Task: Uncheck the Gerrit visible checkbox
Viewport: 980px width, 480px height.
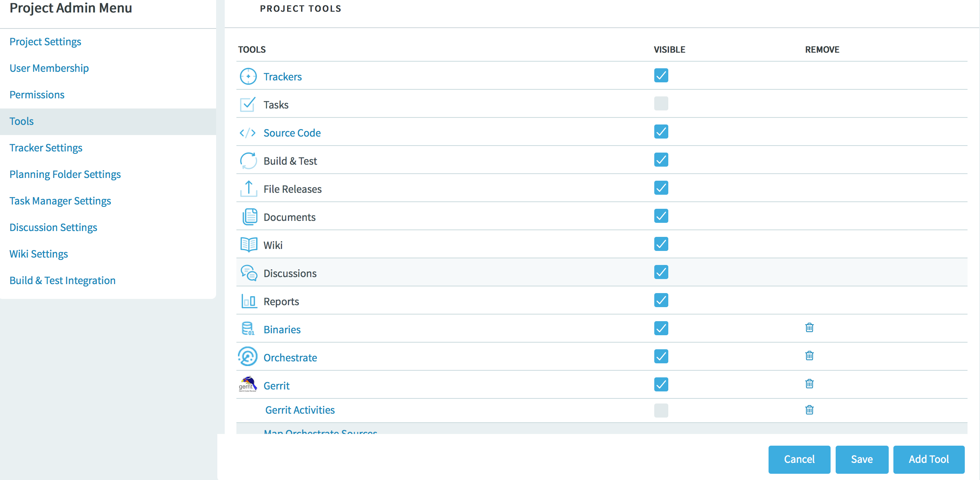Action: pyautogui.click(x=661, y=384)
